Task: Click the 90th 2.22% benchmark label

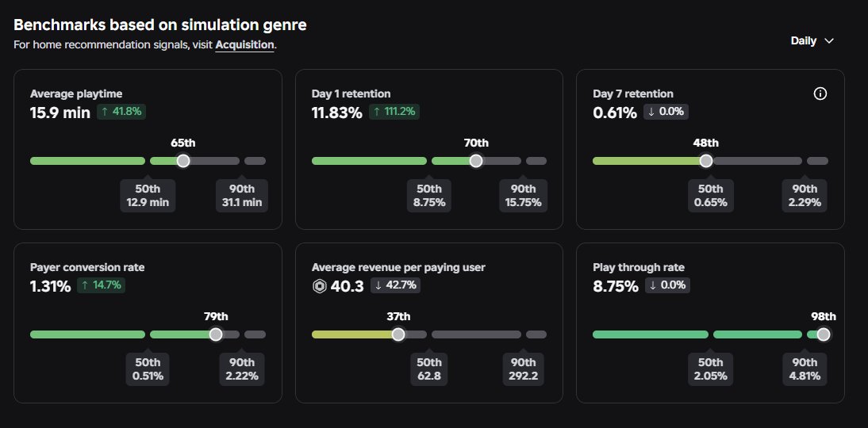Action: pos(242,369)
